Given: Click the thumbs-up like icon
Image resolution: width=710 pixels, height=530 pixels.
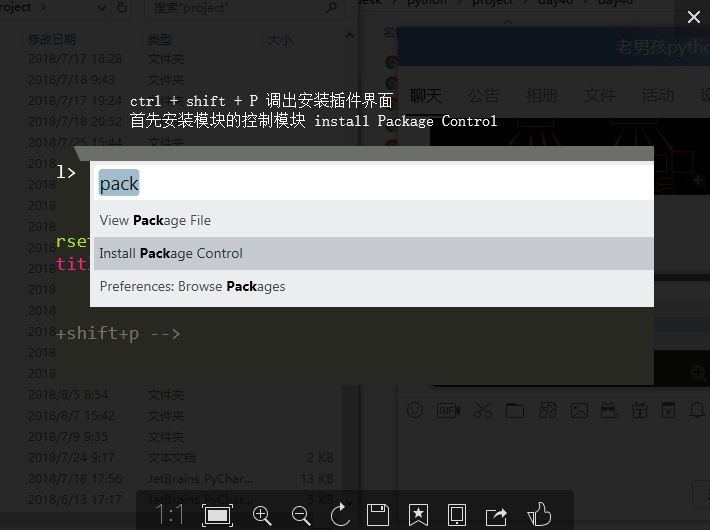Looking at the screenshot, I should coord(539,515).
